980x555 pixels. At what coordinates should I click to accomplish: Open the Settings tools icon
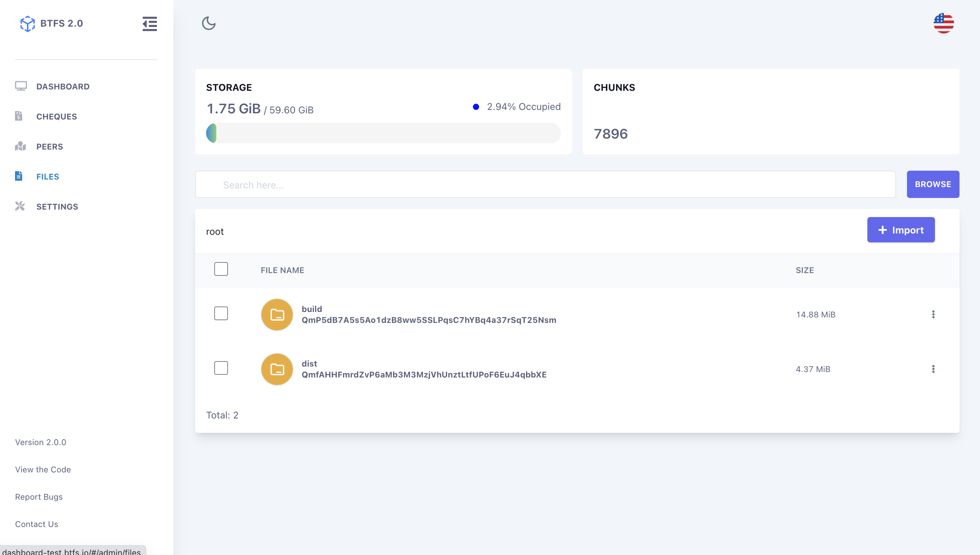pyautogui.click(x=20, y=206)
